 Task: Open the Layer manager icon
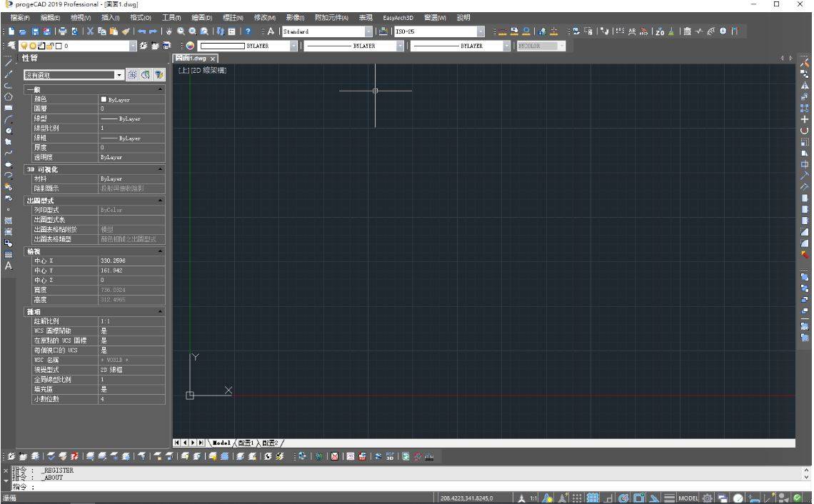click(x=11, y=46)
